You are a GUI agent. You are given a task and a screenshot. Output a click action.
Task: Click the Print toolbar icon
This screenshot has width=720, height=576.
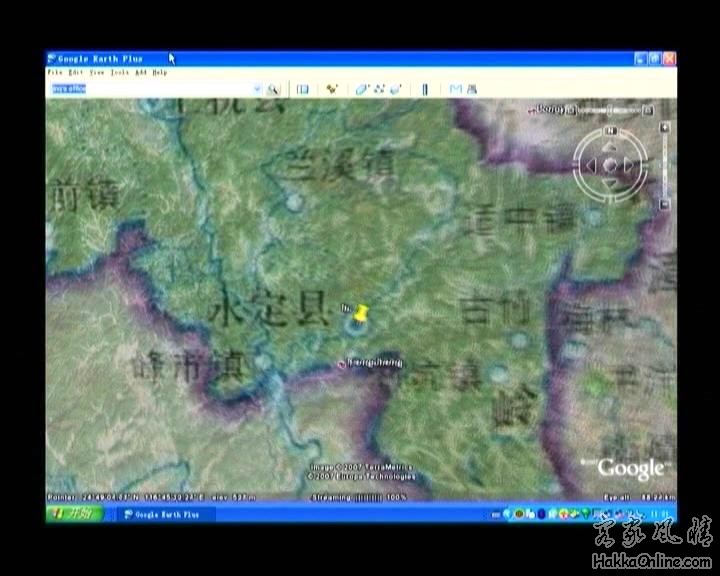(x=471, y=89)
